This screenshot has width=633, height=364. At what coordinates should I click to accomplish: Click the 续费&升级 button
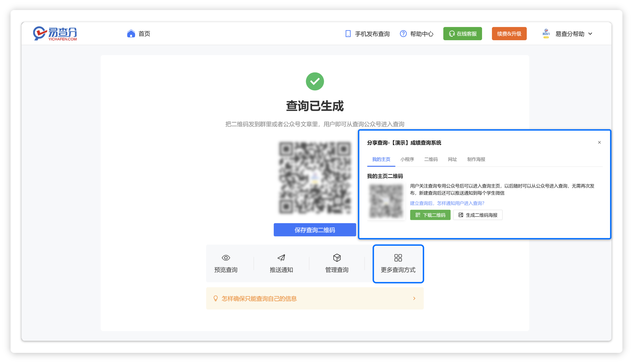509,34
